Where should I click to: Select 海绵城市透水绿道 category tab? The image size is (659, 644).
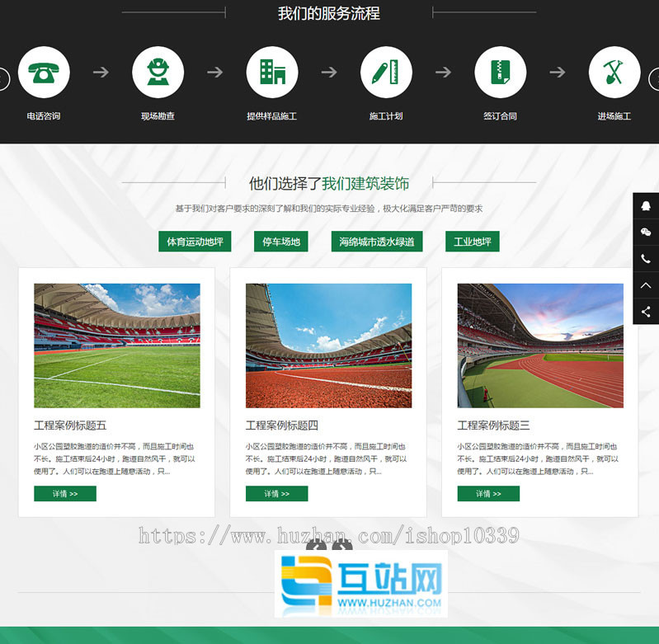(x=377, y=242)
